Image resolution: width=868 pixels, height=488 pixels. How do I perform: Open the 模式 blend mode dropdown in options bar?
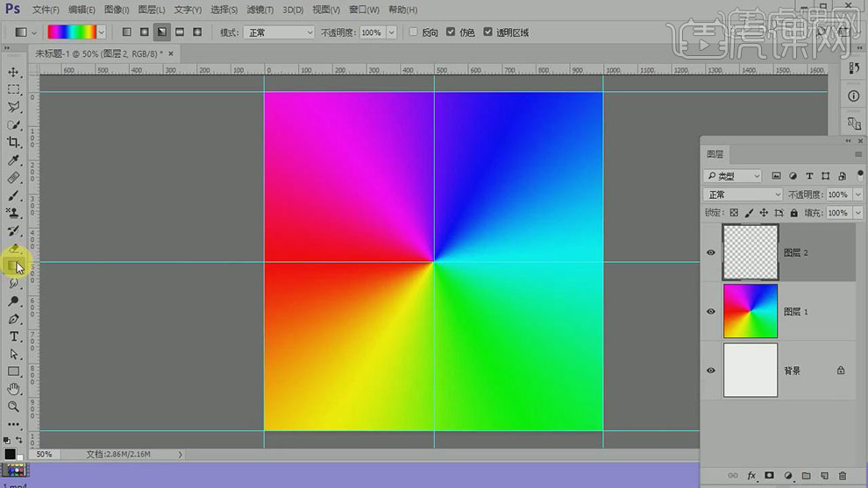tap(278, 32)
